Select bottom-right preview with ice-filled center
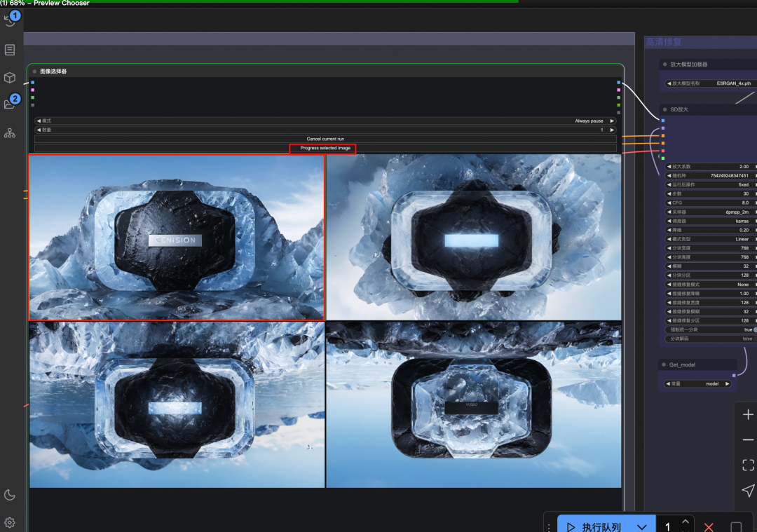Screen dimensions: 757x532 pyautogui.click(x=474, y=404)
